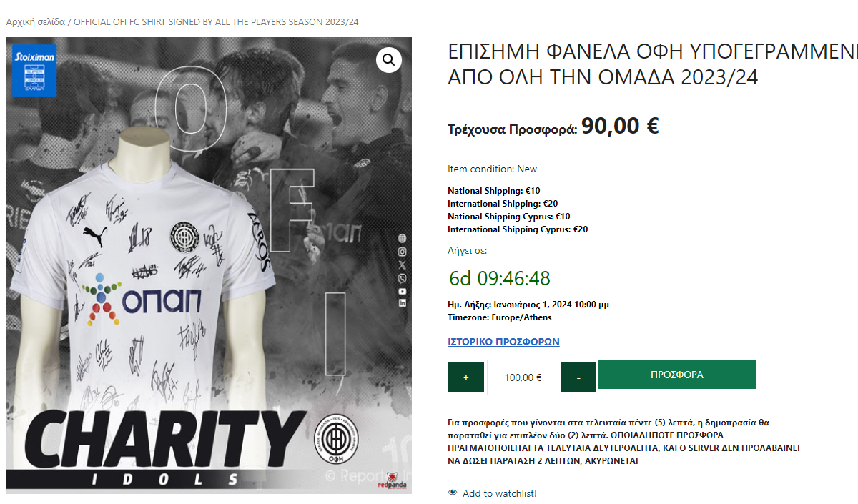Click the Stoiximan league logo badge
Viewport: 858px width, 504px height.
point(34,71)
